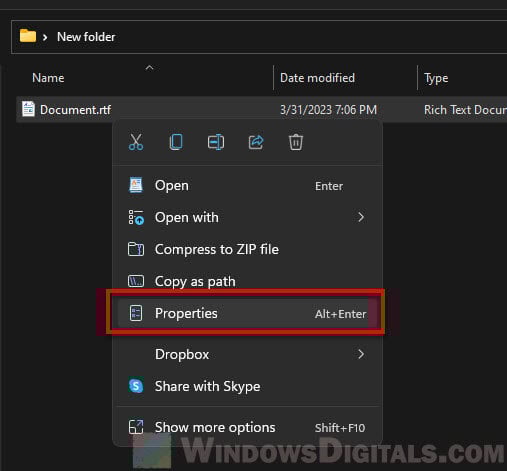Choose Show more options

(x=248, y=427)
